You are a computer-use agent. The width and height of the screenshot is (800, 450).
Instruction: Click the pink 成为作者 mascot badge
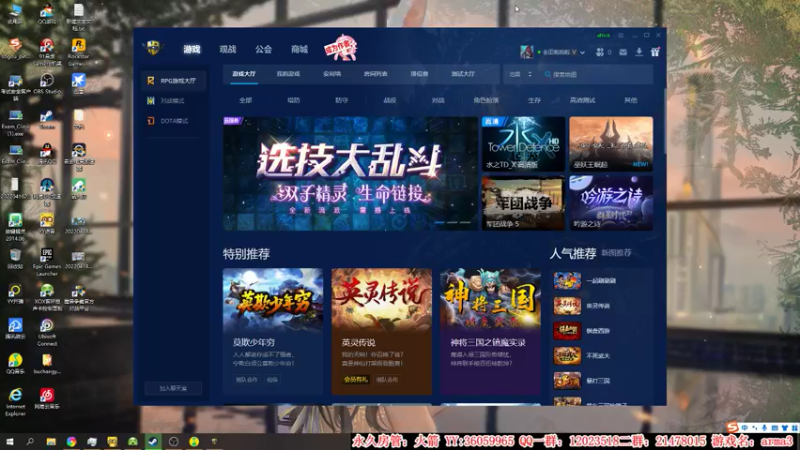[x=341, y=48]
